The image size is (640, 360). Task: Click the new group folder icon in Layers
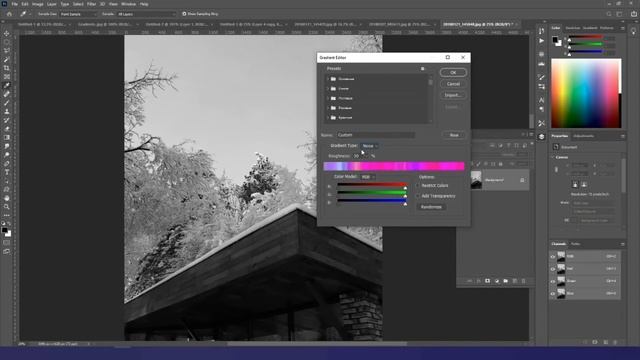[x=505, y=281]
